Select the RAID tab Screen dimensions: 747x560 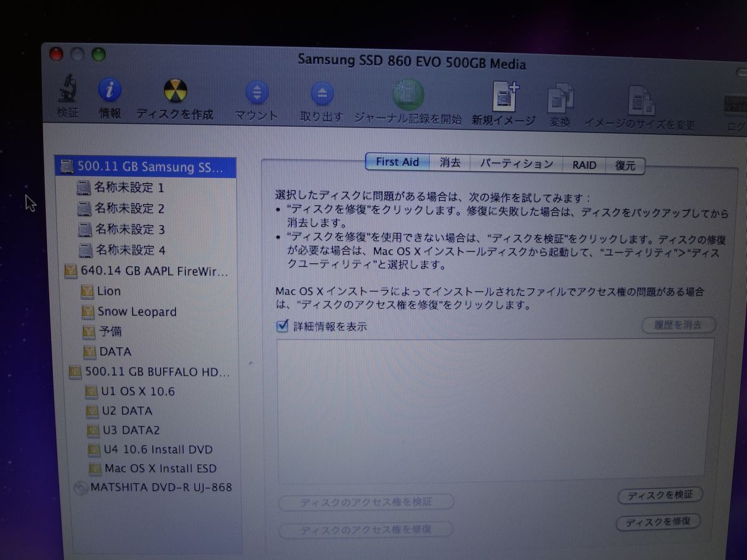[x=584, y=165]
